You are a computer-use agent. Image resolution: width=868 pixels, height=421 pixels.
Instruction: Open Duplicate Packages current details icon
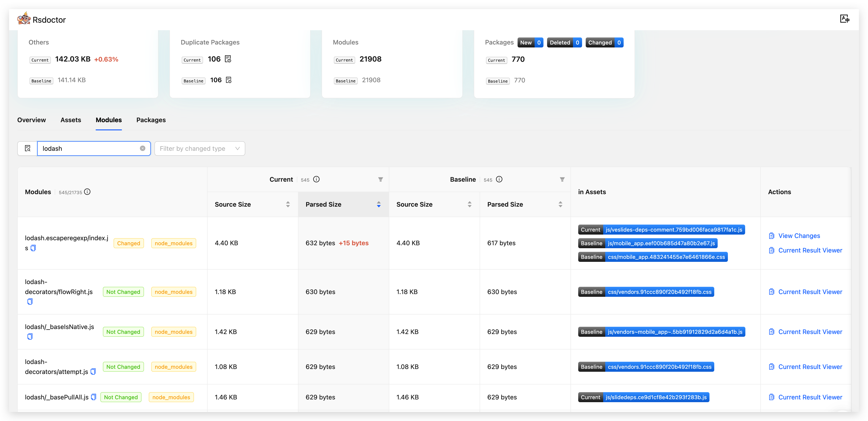(228, 59)
